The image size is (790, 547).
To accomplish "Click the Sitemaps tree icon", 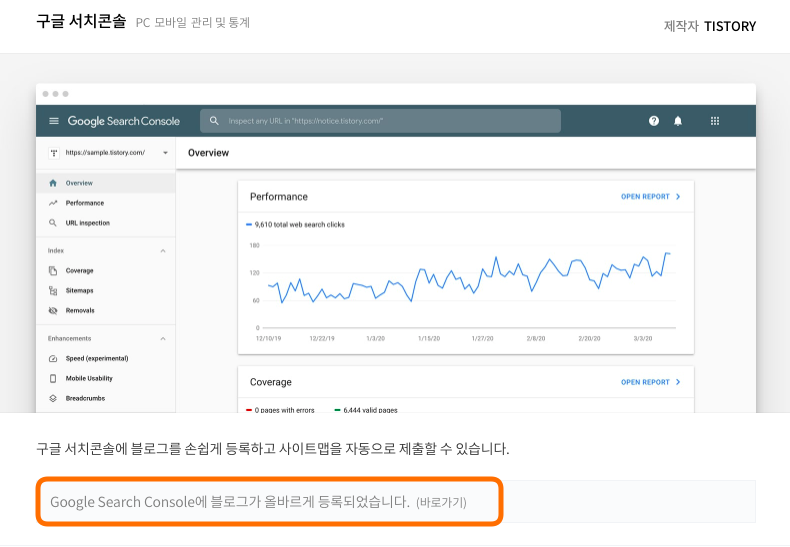I will pos(53,291).
